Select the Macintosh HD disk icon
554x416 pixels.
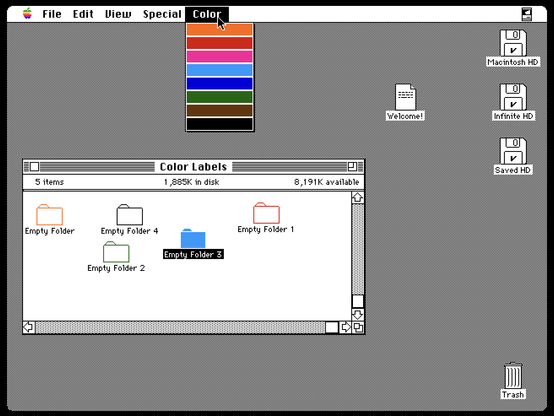coord(513,43)
